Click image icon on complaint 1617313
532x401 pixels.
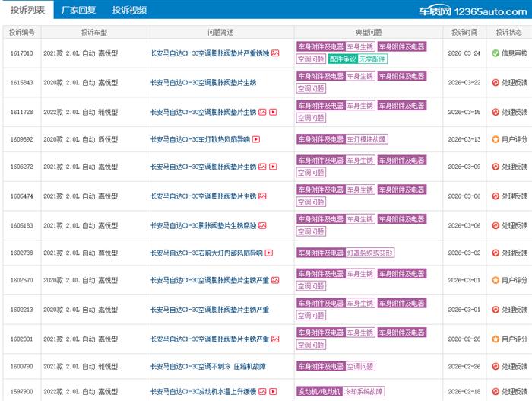275,53
